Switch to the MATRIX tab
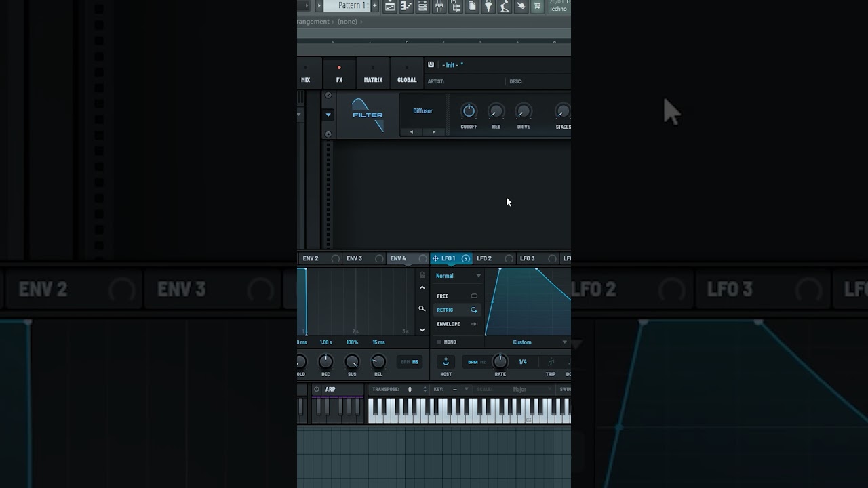This screenshot has height=488, width=868. [373, 74]
